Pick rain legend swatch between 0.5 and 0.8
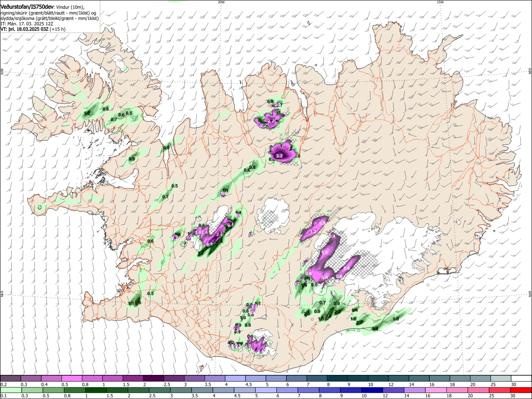This screenshot has width=532, height=399. tap(53, 390)
